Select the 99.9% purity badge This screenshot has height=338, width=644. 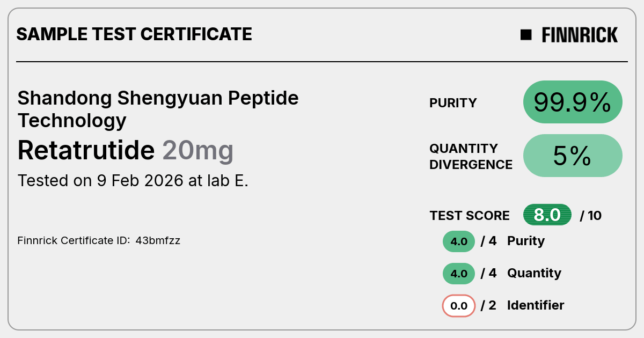[x=573, y=102]
